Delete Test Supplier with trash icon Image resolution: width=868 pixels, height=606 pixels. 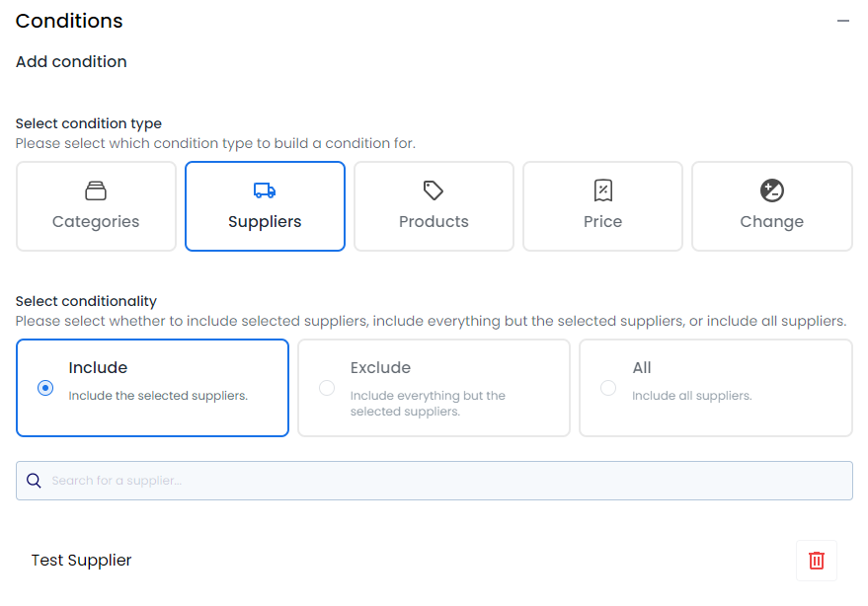pyautogui.click(x=817, y=560)
